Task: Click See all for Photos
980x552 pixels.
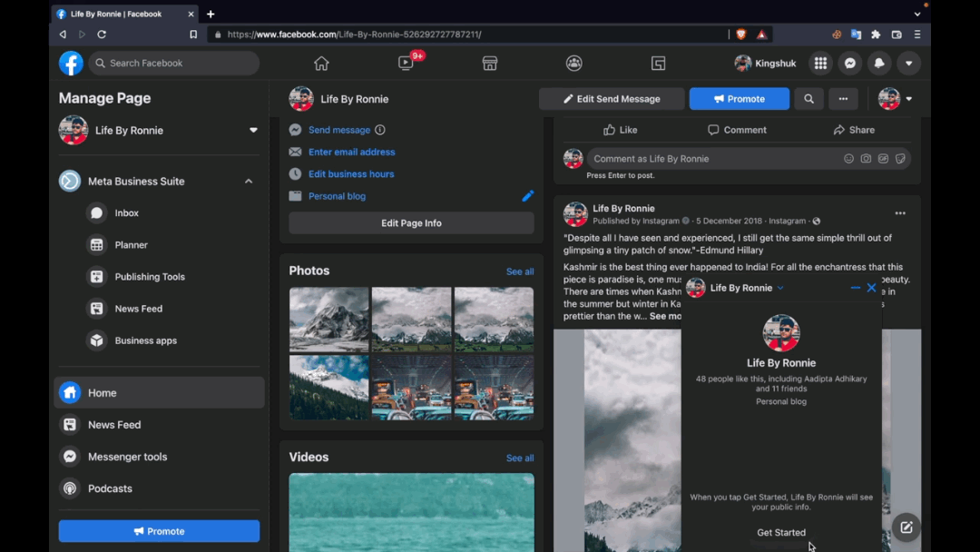Action: pos(520,271)
